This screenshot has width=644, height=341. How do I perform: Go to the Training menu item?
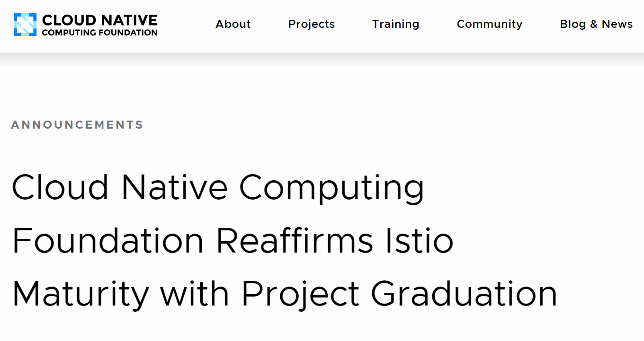point(395,24)
